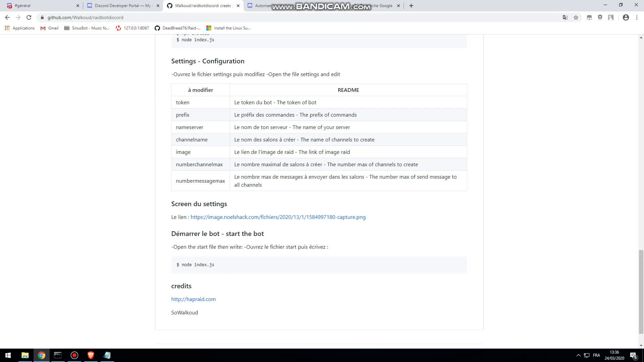
Task: Expand hidden system tray icons chevron
Action: pyautogui.click(x=578, y=355)
